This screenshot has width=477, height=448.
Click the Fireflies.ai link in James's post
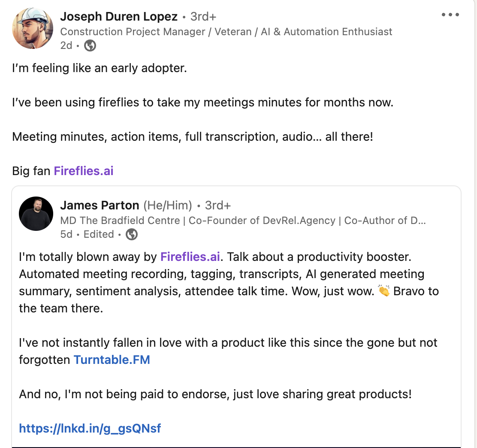190,257
